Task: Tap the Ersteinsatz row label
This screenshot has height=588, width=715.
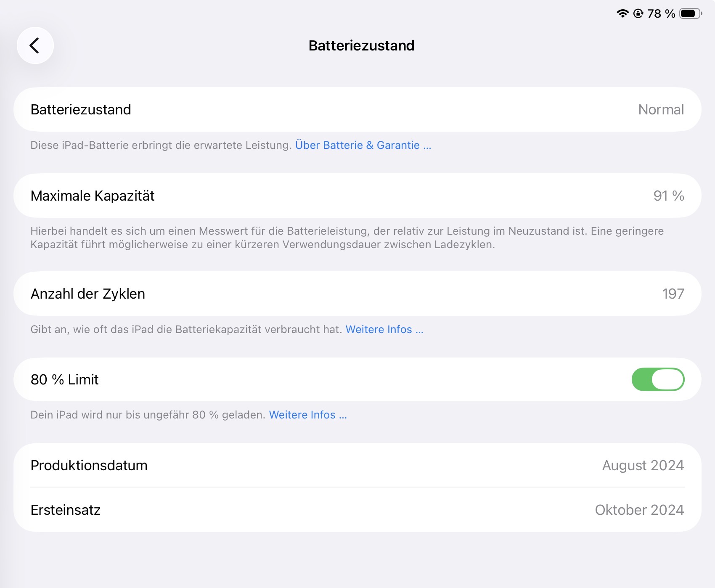Action: pos(66,510)
